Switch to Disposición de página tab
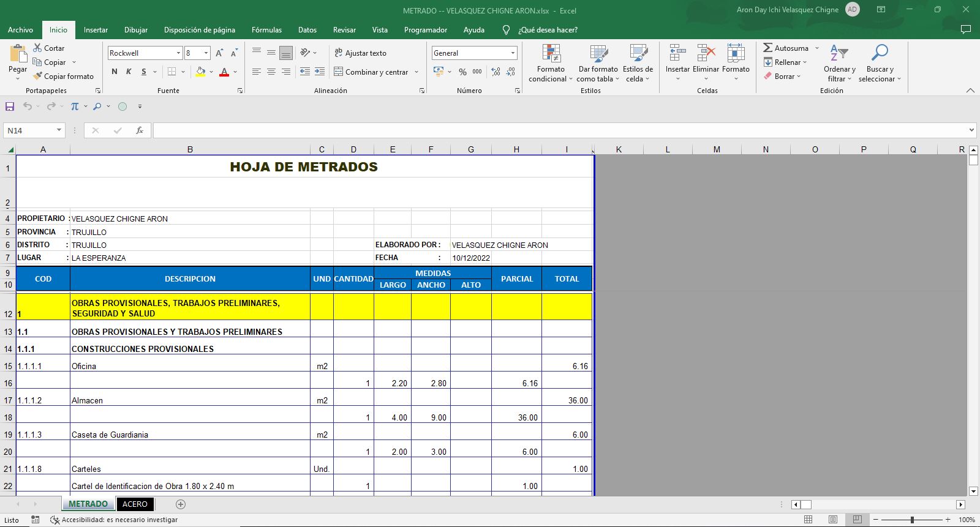This screenshot has width=980, height=527. 200,30
